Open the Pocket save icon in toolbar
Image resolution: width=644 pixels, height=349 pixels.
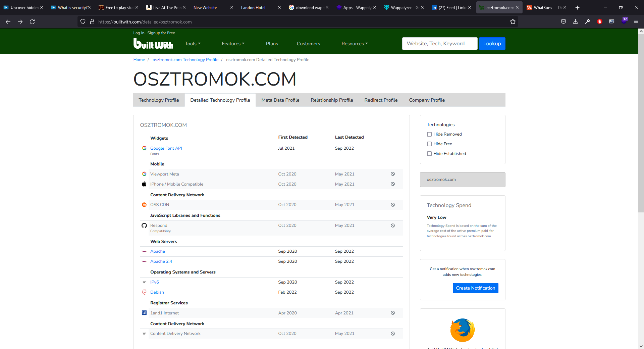click(x=563, y=22)
